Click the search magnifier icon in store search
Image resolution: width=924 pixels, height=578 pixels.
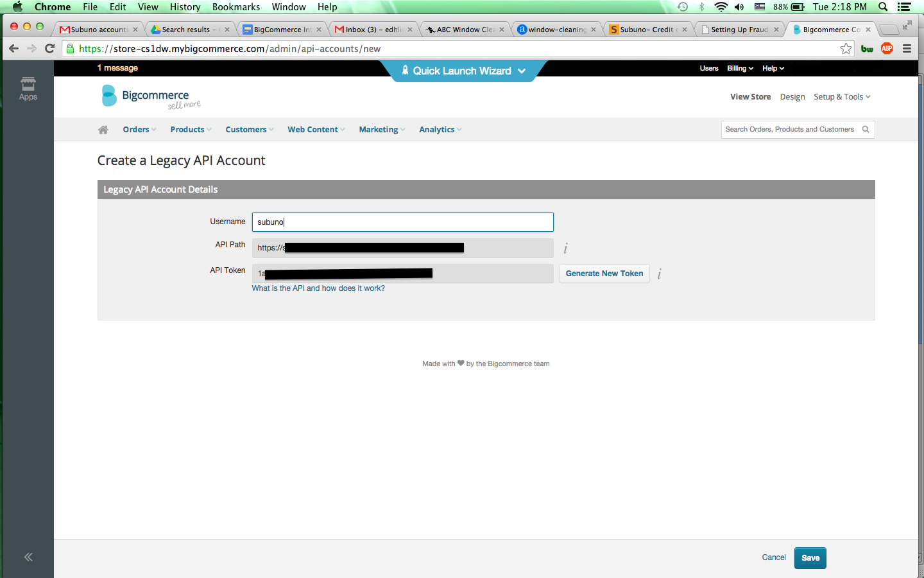[x=866, y=130]
